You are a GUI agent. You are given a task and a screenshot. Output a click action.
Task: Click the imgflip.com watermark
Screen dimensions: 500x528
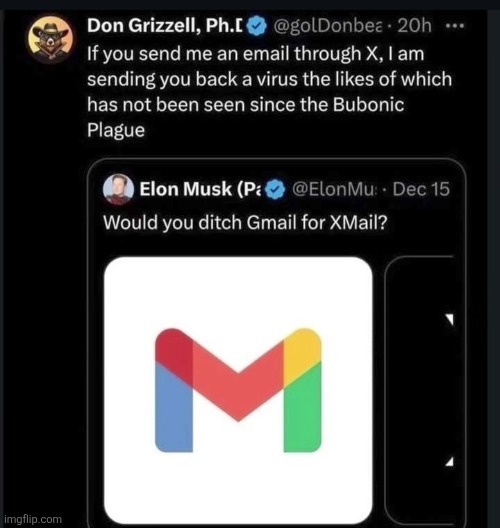(33, 519)
